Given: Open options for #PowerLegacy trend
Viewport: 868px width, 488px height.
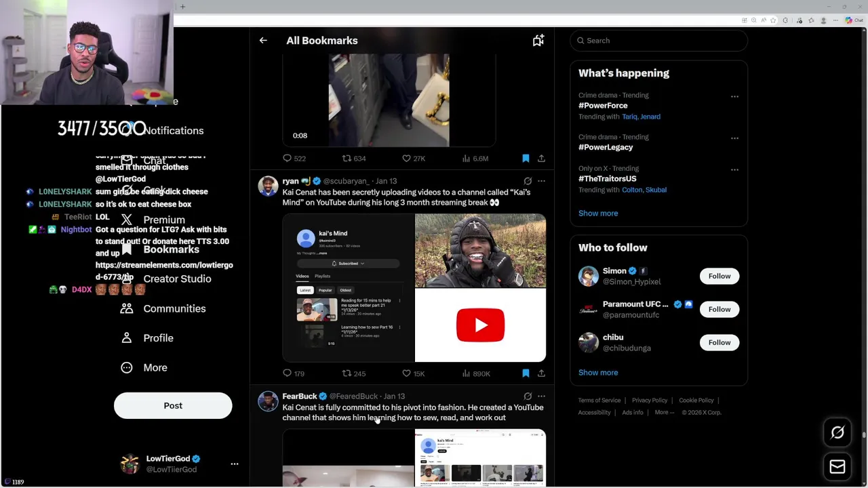Looking at the screenshot, I should 734,138.
